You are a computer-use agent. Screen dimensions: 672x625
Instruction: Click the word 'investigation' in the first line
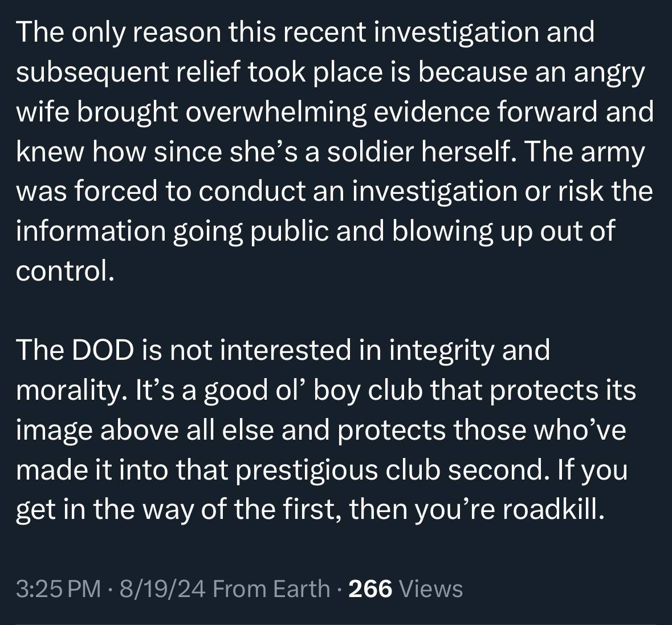[x=457, y=33]
